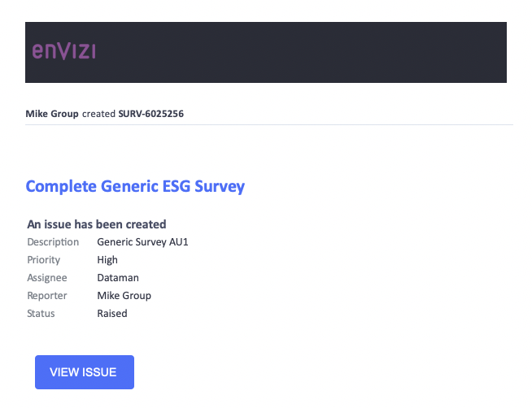The width and height of the screenshot is (532, 408).
Task: Select the SURV-6025256 issue ID text
Action: 151,114
